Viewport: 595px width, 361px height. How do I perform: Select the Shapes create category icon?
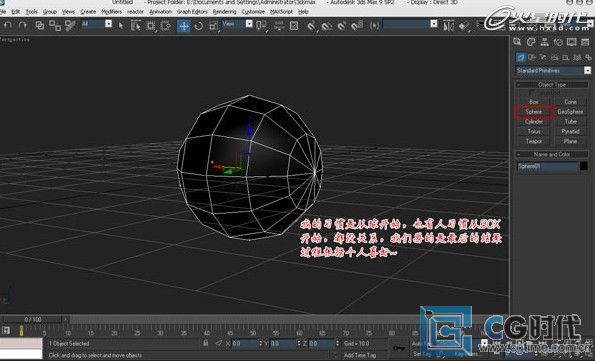(532, 57)
